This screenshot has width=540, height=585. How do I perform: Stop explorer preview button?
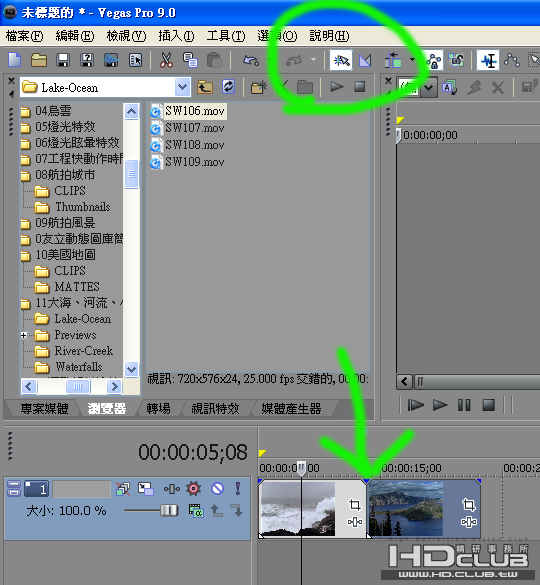click(x=360, y=87)
